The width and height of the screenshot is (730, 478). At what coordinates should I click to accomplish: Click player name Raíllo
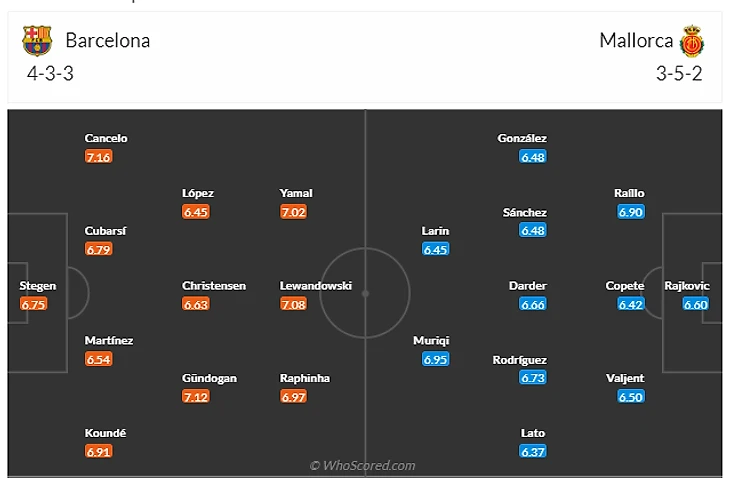[630, 193]
